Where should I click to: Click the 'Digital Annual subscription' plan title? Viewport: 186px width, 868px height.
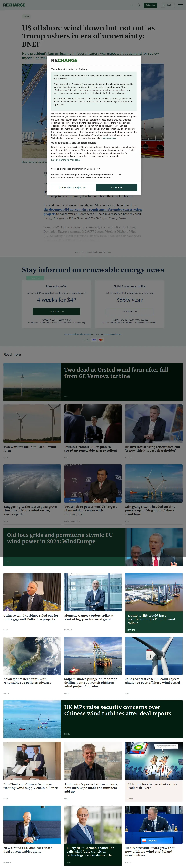[130, 286]
